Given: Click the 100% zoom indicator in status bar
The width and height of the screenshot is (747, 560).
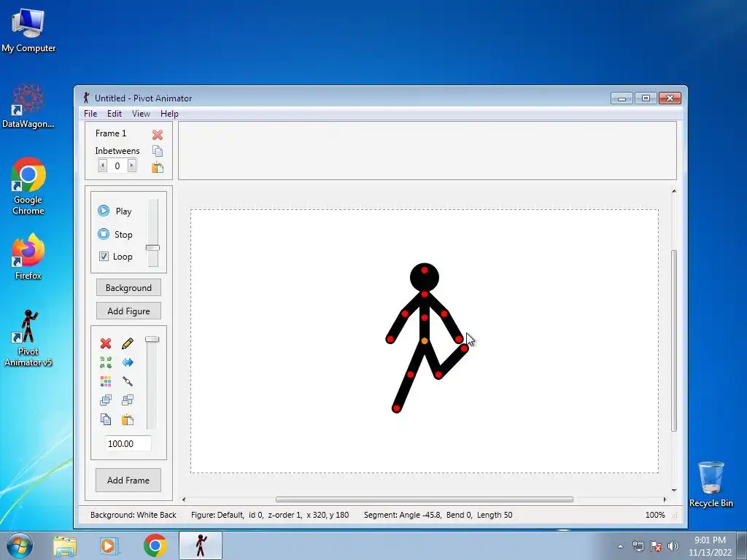Looking at the screenshot, I should tap(655, 515).
